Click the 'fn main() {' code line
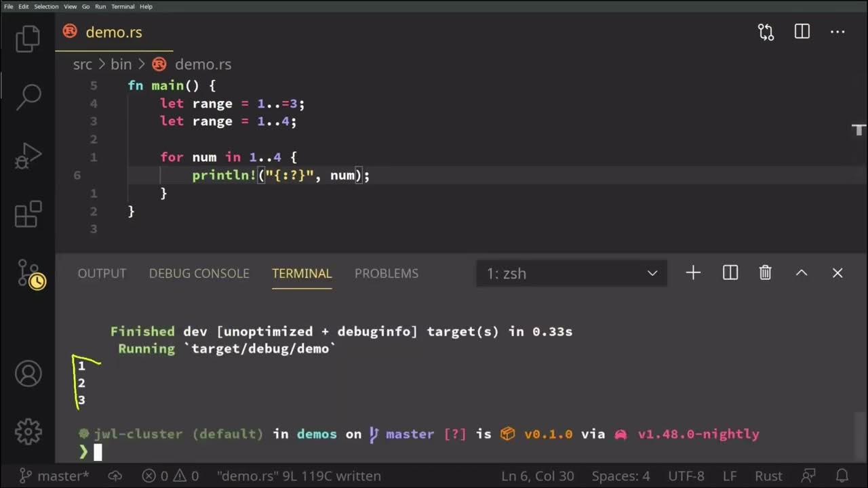This screenshot has width=868, height=488. click(172, 85)
